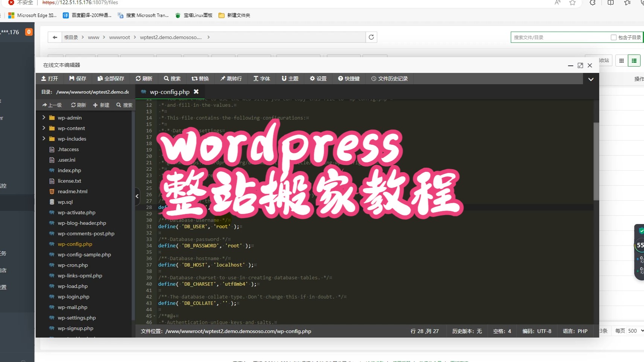Switch file manager to grid view
Screen dimensions: 644x362
[x=621, y=60]
